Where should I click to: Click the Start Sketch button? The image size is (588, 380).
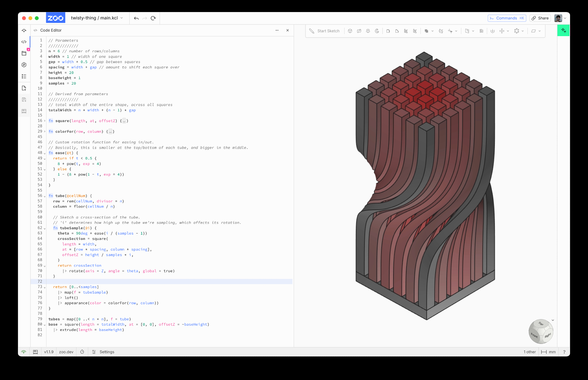click(x=325, y=31)
